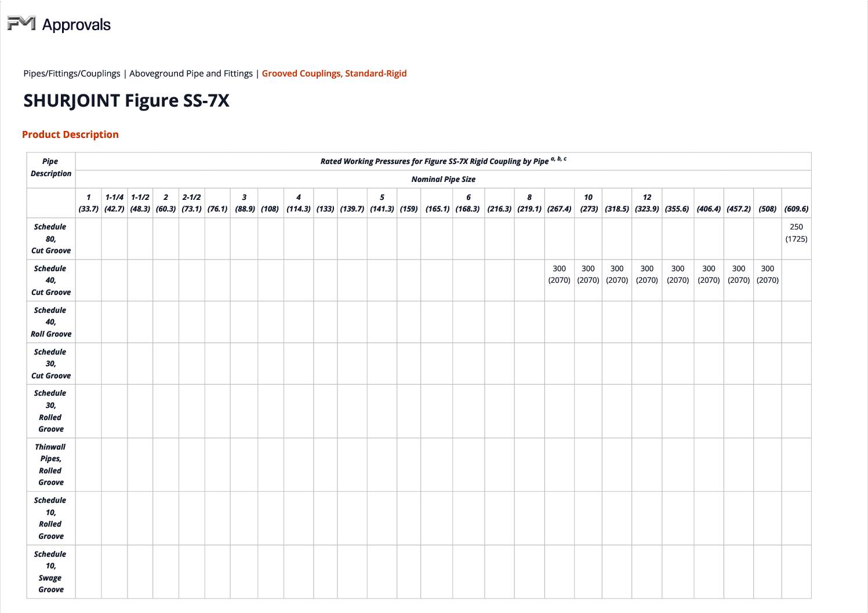Click the 250 (1725) pressure value
Screen dimensions: 868x613
coord(797,233)
